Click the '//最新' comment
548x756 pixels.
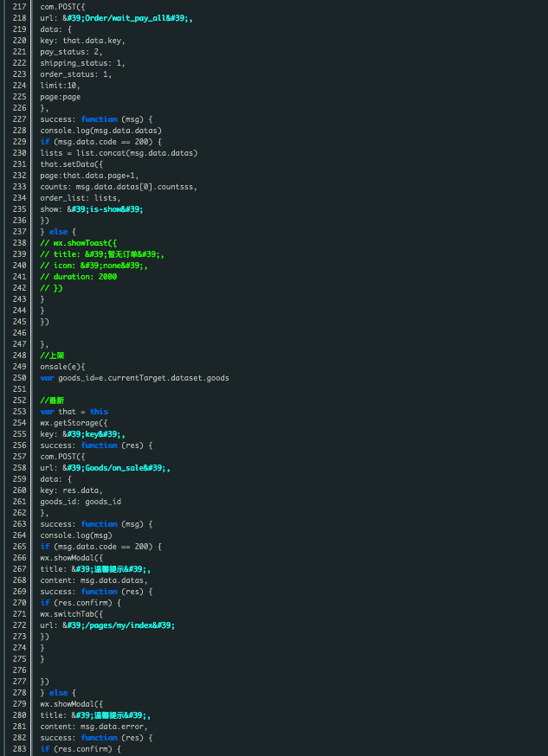pos(52,400)
